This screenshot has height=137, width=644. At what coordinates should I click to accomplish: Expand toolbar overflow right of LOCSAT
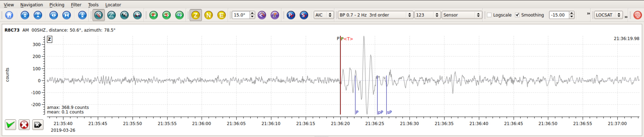(626, 17)
